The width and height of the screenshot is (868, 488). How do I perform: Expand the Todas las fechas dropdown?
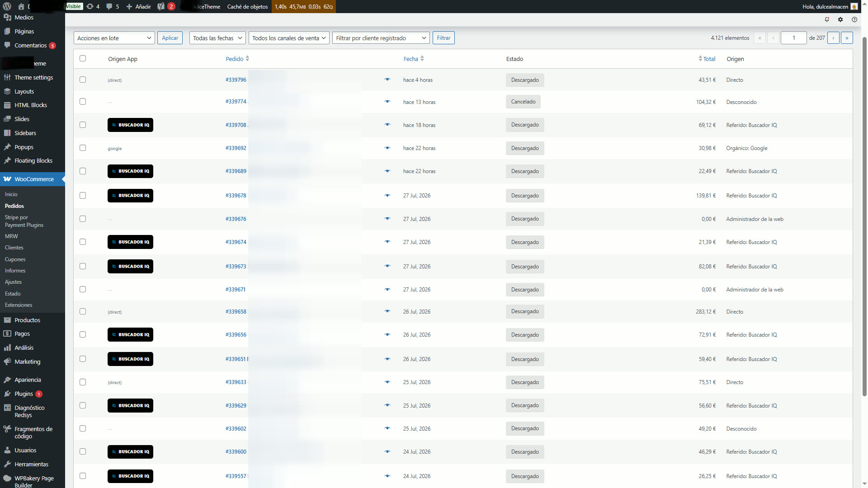217,38
